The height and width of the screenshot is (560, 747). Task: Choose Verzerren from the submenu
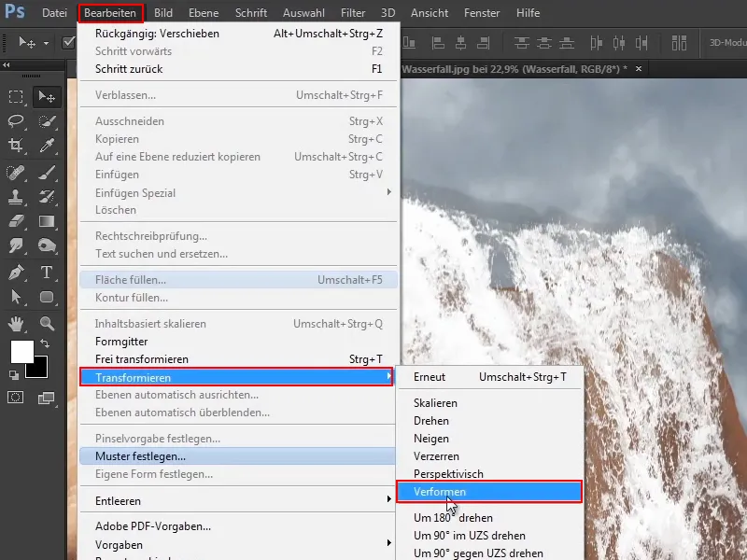click(489, 456)
